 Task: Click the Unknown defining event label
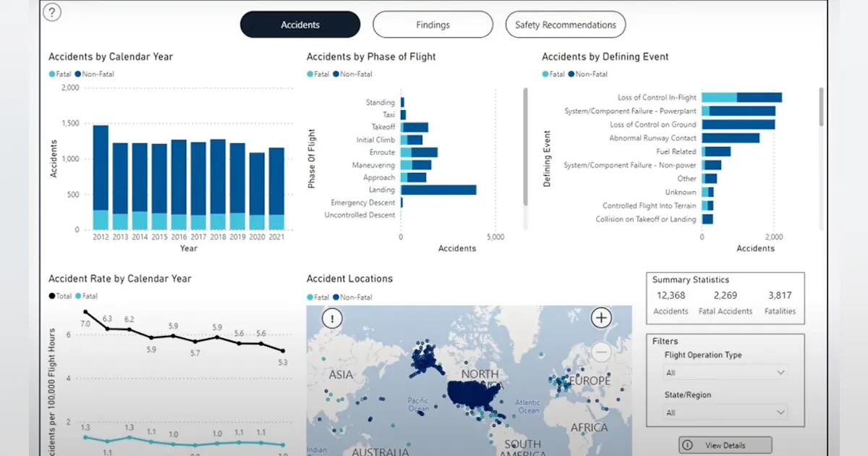[x=681, y=192]
